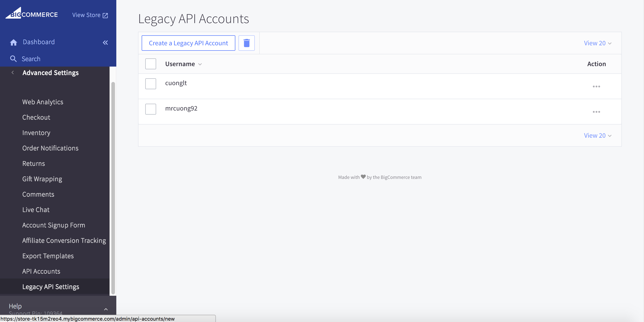Click the mrcuong92 username
The image size is (644, 322).
pyautogui.click(x=181, y=108)
